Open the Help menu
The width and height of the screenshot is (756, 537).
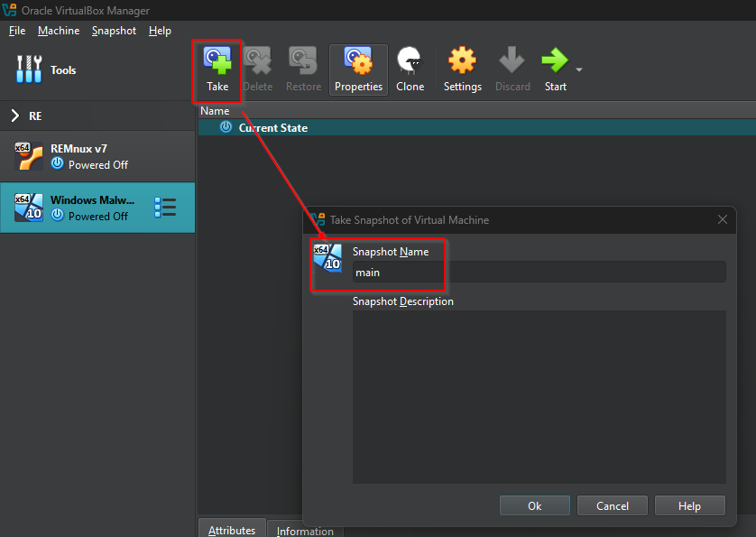160,31
